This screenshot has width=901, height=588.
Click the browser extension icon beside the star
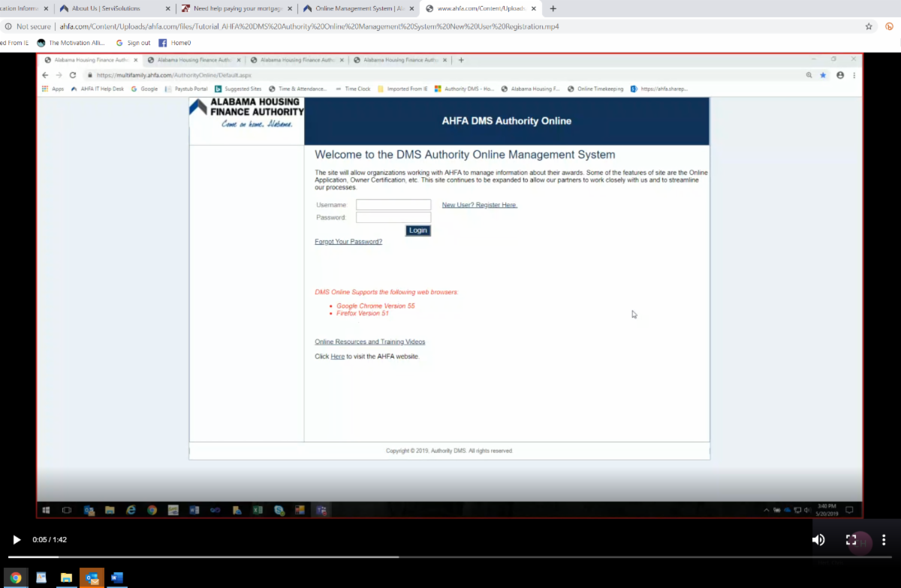click(889, 26)
